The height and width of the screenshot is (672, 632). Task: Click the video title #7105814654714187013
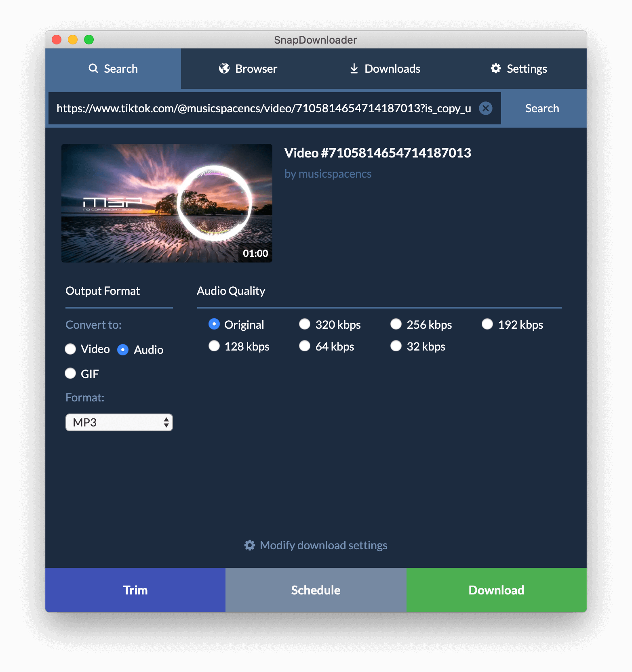378,153
